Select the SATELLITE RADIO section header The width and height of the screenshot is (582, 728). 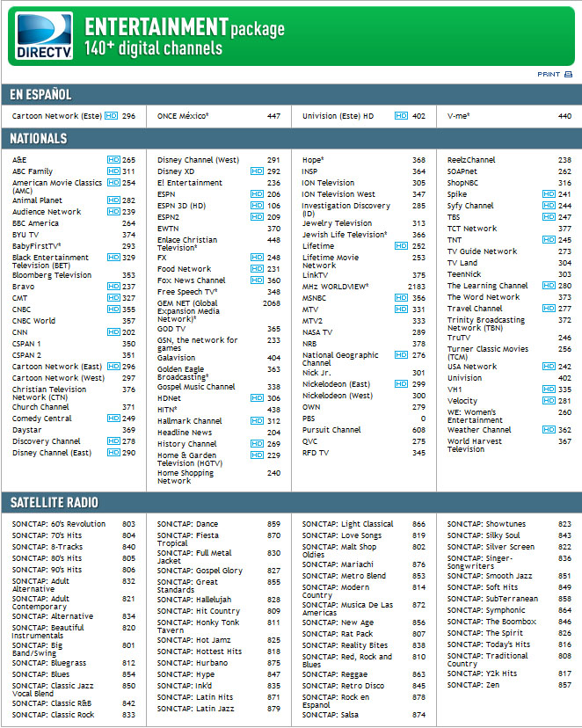(292, 502)
